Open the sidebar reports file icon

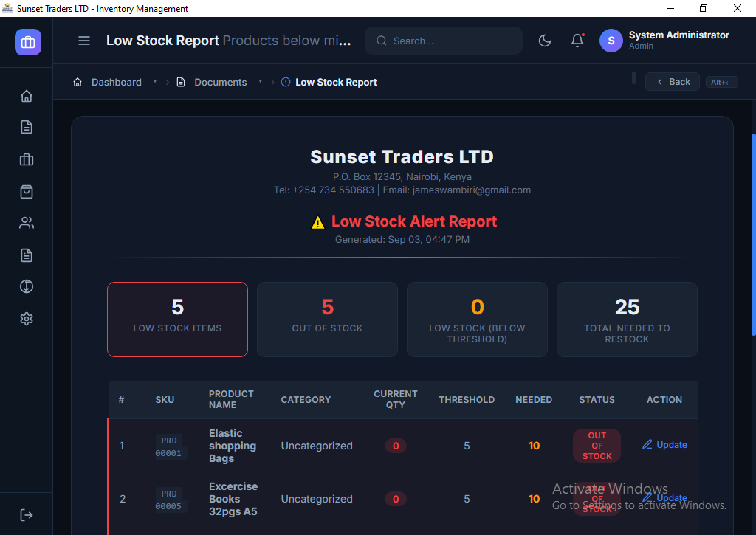pyautogui.click(x=27, y=255)
